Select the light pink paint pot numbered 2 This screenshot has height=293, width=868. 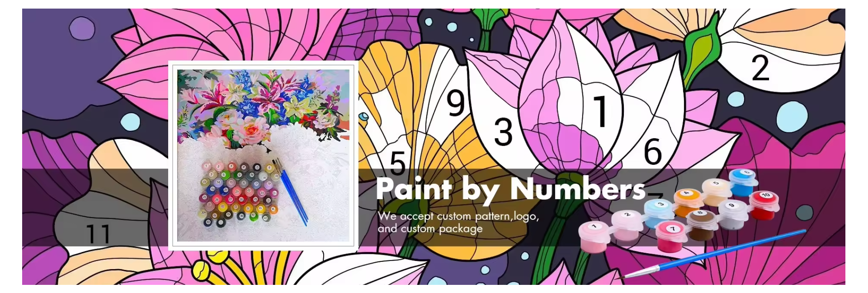627,225
